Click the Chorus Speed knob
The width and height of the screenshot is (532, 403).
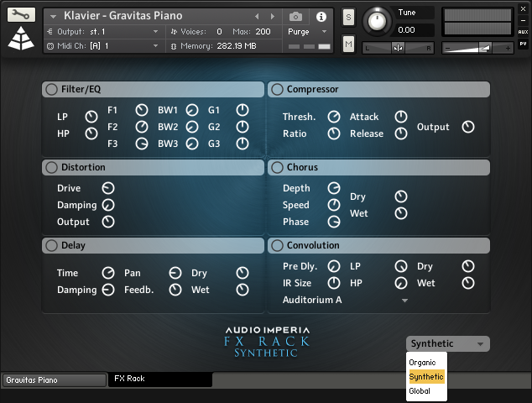(334, 205)
